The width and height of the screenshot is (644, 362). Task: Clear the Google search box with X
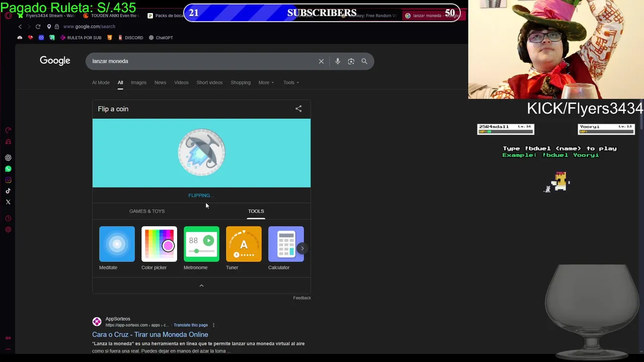click(321, 61)
